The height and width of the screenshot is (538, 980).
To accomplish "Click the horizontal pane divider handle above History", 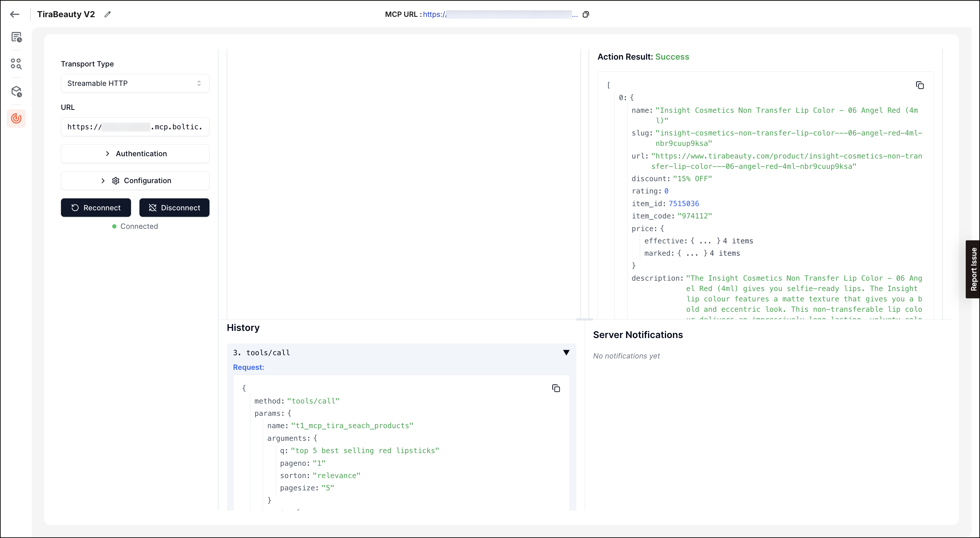I will pyautogui.click(x=584, y=319).
